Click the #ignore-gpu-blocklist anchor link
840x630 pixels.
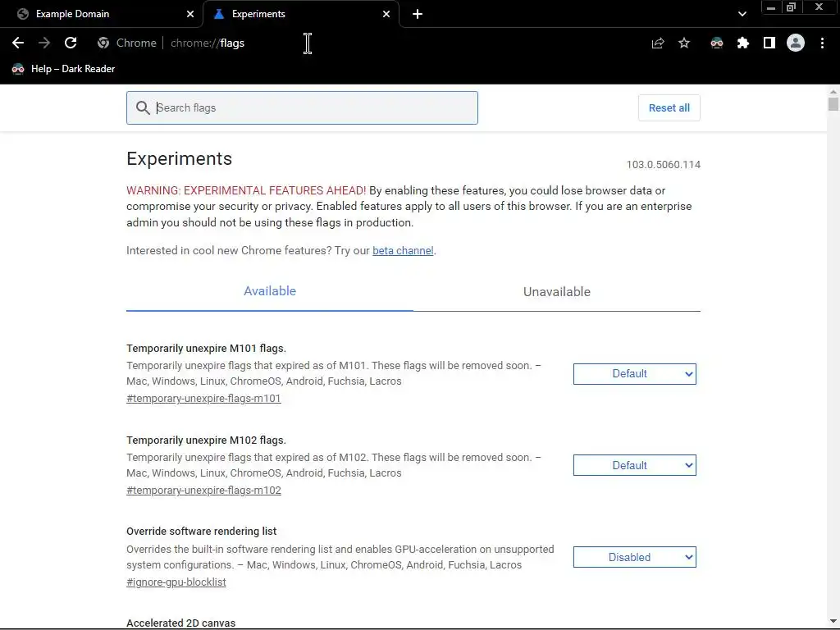pos(176,582)
